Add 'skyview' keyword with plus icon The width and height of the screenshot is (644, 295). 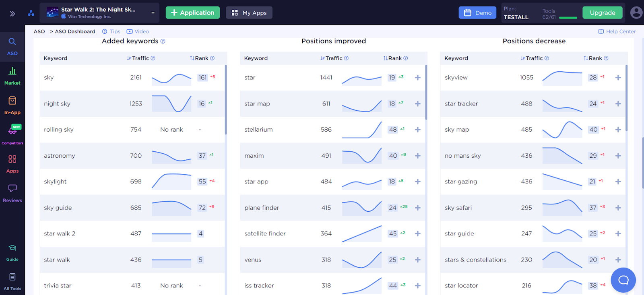tap(618, 78)
